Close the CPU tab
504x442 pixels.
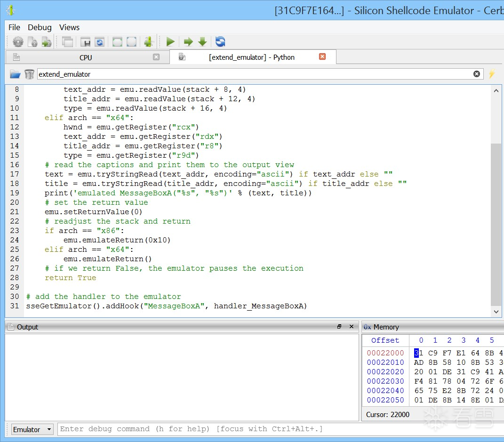[156, 57]
